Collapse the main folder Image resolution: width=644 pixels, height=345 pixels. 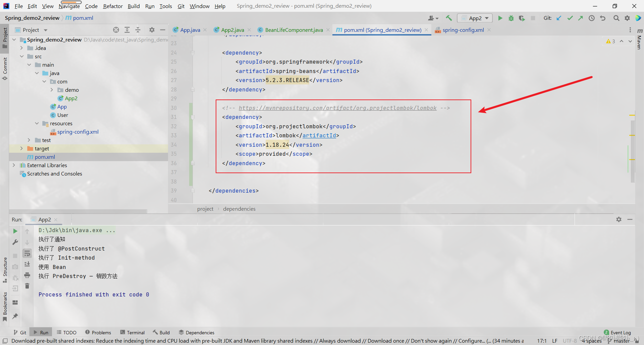click(x=29, y=65)
